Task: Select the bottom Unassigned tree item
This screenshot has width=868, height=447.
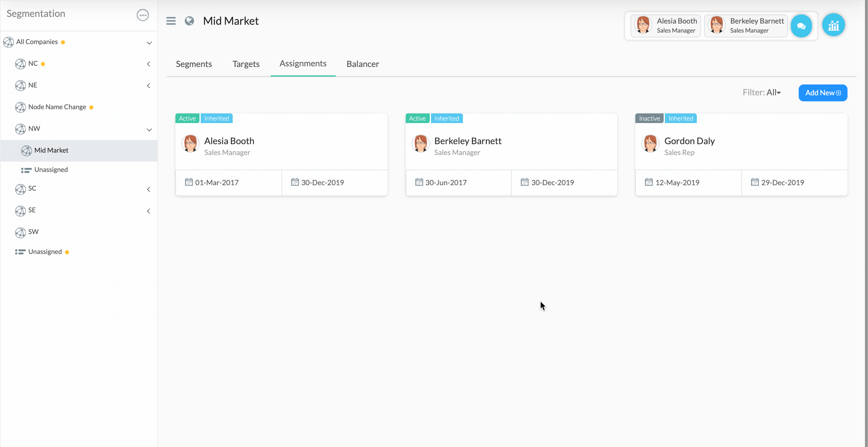Action: (x=45, y=252)
